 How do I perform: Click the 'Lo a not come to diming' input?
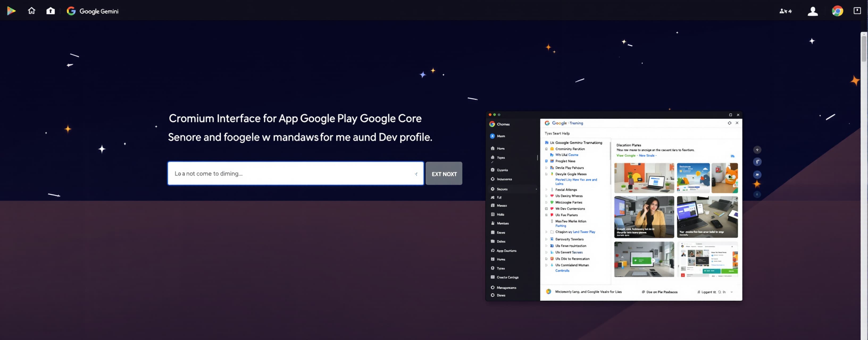(295, 173)
